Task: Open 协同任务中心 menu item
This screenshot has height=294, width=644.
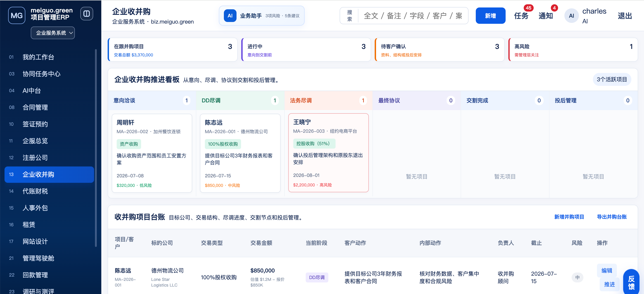Action: click(x=49, y=74)
